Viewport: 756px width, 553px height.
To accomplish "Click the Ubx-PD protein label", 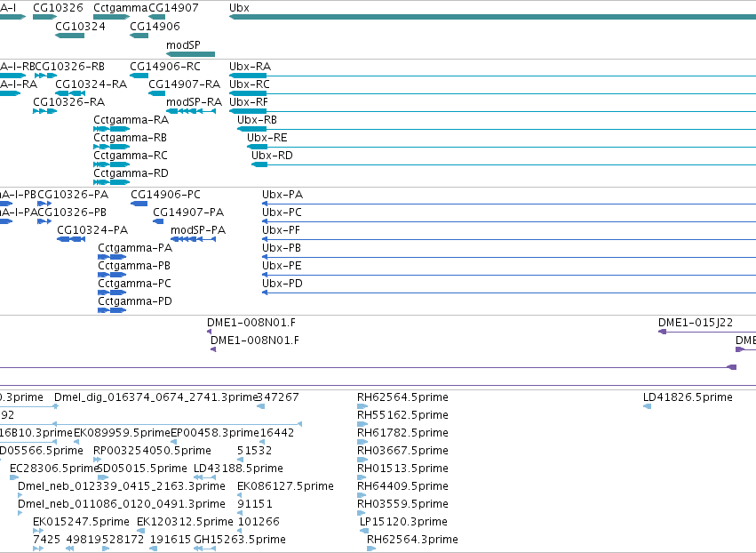I will (x=283, y=285).
